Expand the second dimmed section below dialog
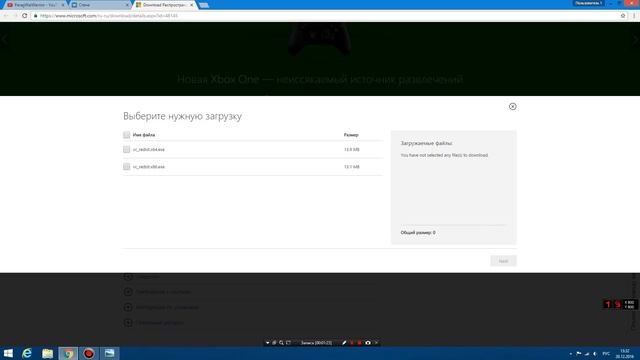Screen dimensions: 640x360 pyautogui.click(x=128, y=292)
